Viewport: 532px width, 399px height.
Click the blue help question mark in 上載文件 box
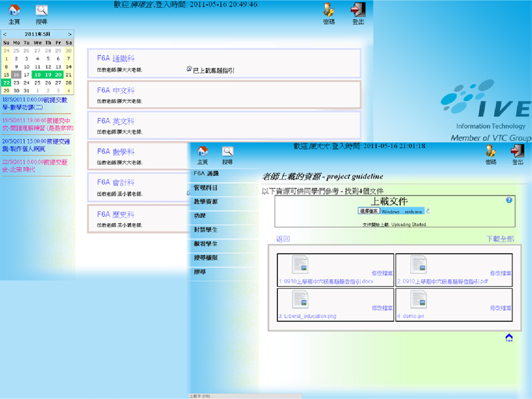(x=509, y=200)
